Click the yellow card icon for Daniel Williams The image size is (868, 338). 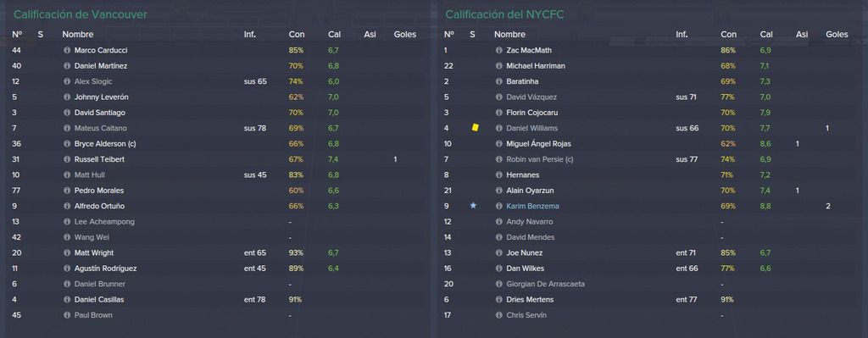(475, 128)
